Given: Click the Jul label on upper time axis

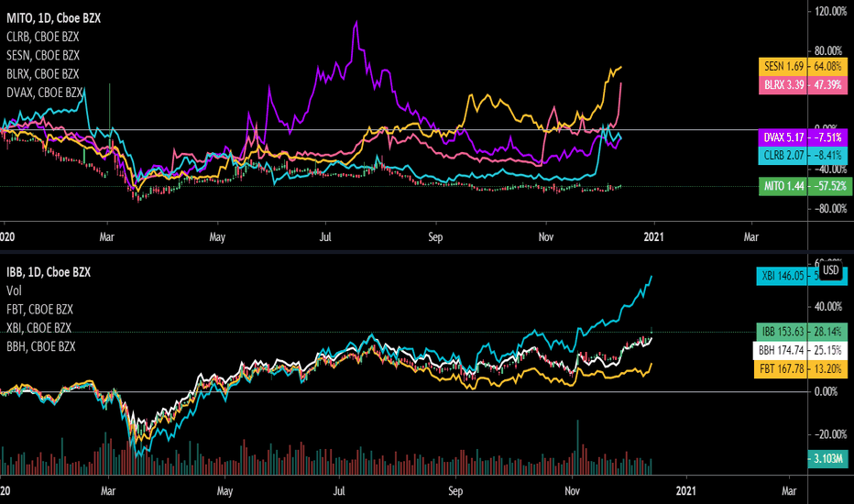Looking at the screenshot, I should point(325,237).
